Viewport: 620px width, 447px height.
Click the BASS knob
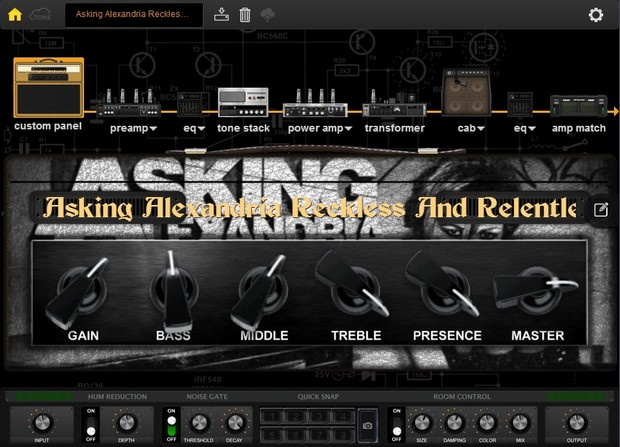click(174, 291)
